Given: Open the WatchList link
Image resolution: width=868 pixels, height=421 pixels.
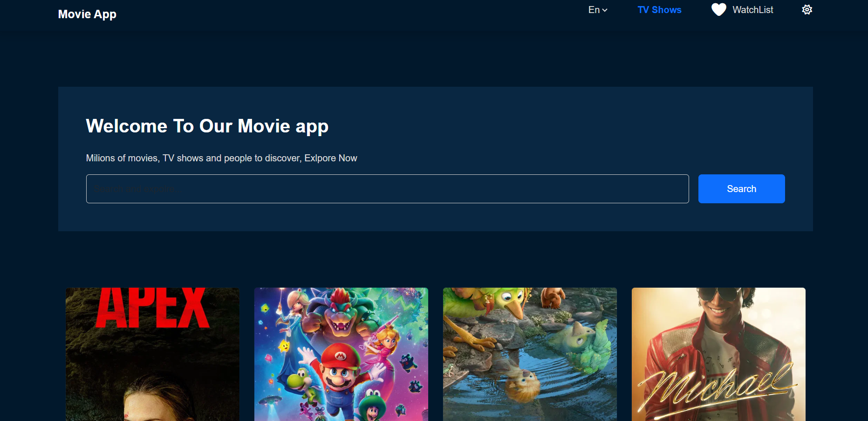Looking at the screenshot, I should click(752, 10).
